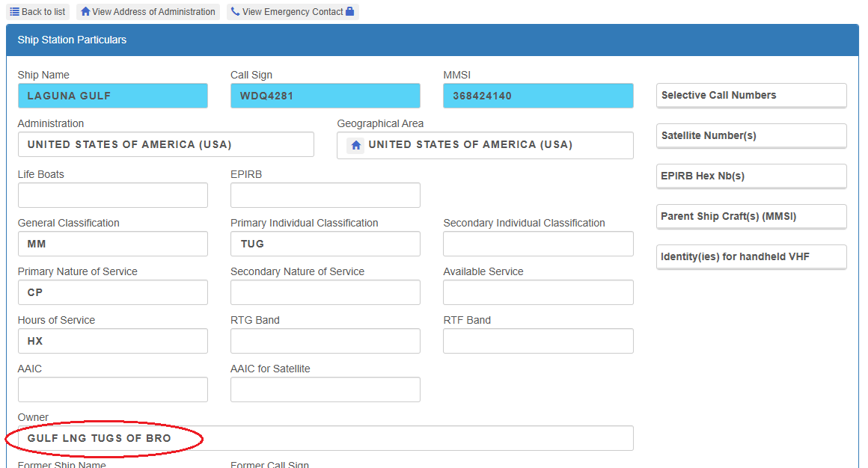Click the Secondary Individual Classification field
The width and height of the screenshot is (868, 468).
538,244
